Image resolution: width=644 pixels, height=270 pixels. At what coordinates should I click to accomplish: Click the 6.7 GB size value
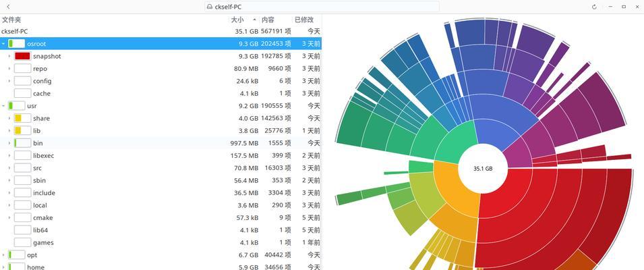248,254
